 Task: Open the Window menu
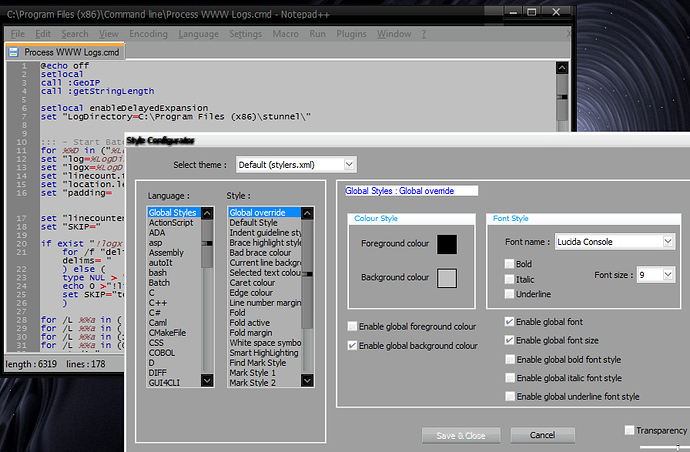click(x=394, y=34)
